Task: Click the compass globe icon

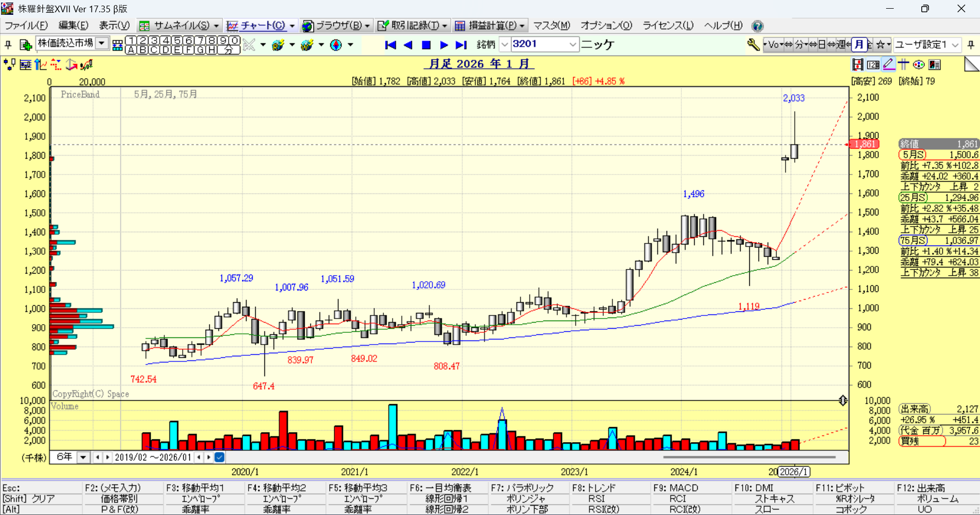Action: click(336, 45)
